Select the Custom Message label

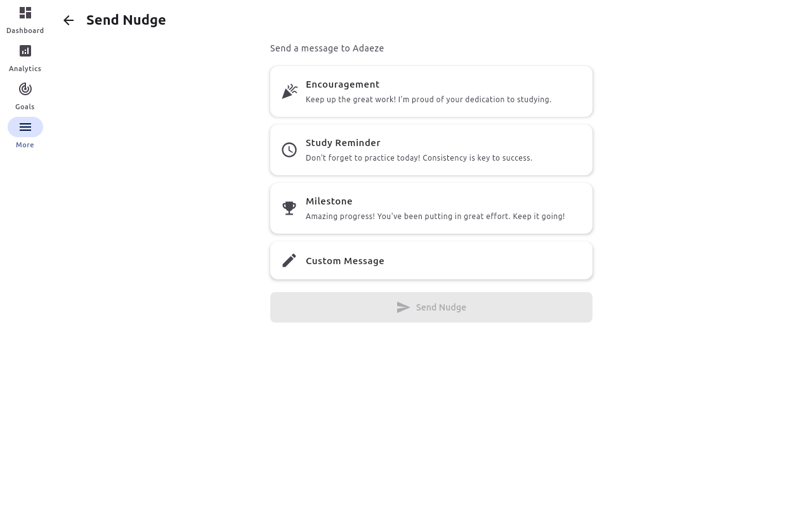coord(345,261)
